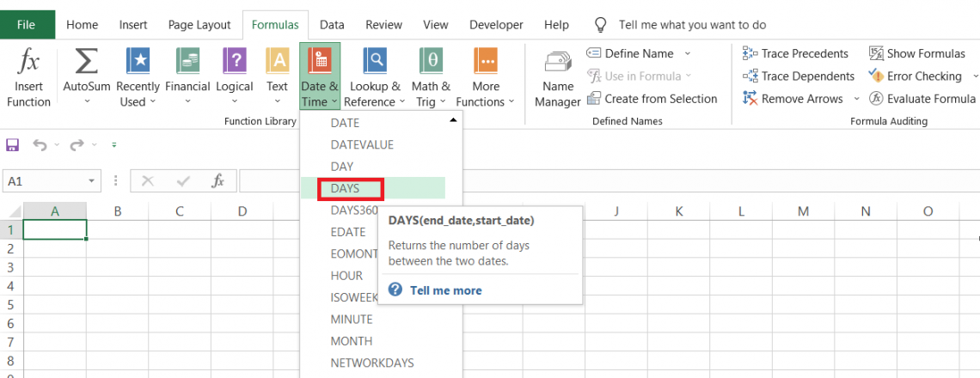The height and width of the screenshot is (378, 980).
Task: Click the Math & Trig icon
Action: pos(431,62)
